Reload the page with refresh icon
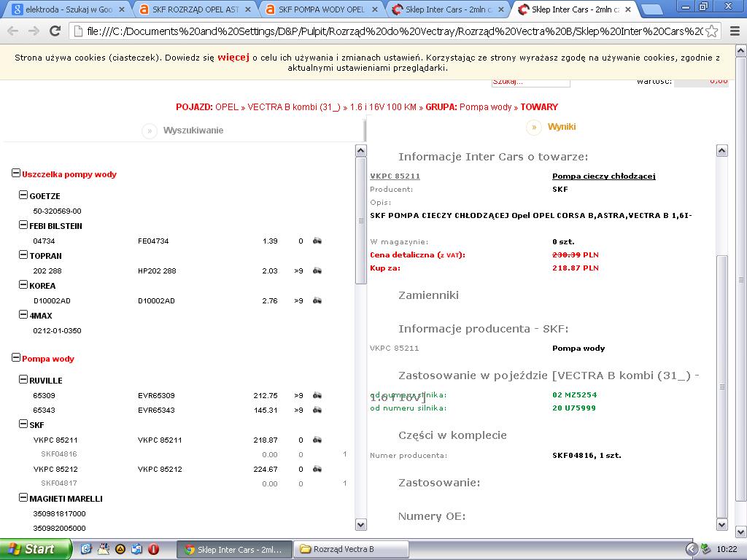This screenshot has width=747, height=560. 55,31
